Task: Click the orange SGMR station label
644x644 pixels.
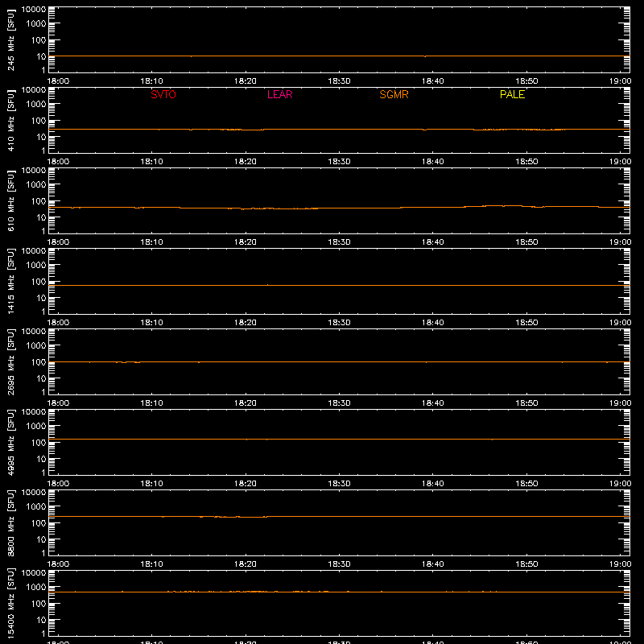Action: 394,94
